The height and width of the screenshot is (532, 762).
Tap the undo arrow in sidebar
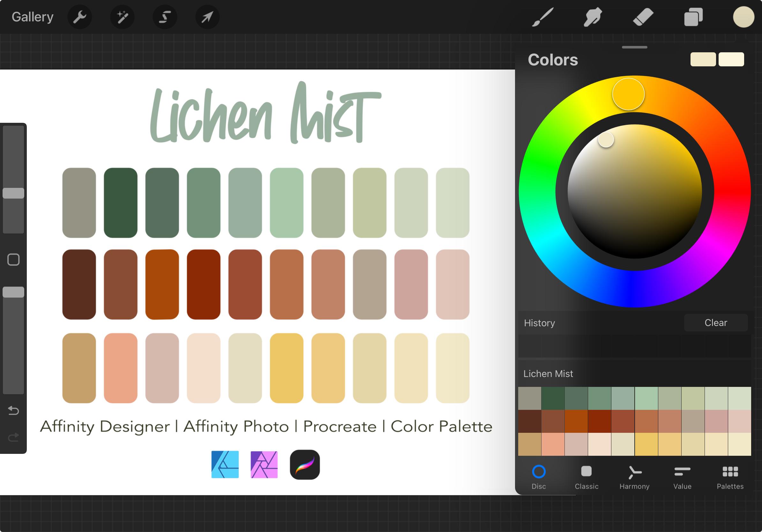point(13,410)
